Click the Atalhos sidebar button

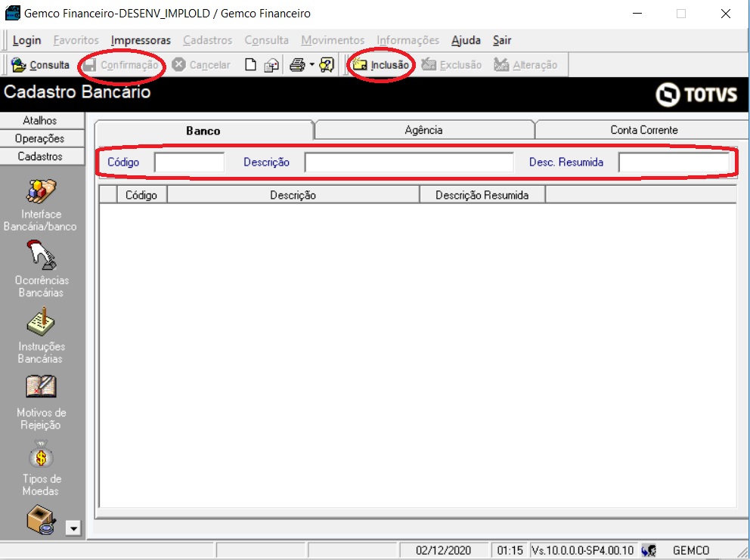pyautogui.click(x=40, y=120)
